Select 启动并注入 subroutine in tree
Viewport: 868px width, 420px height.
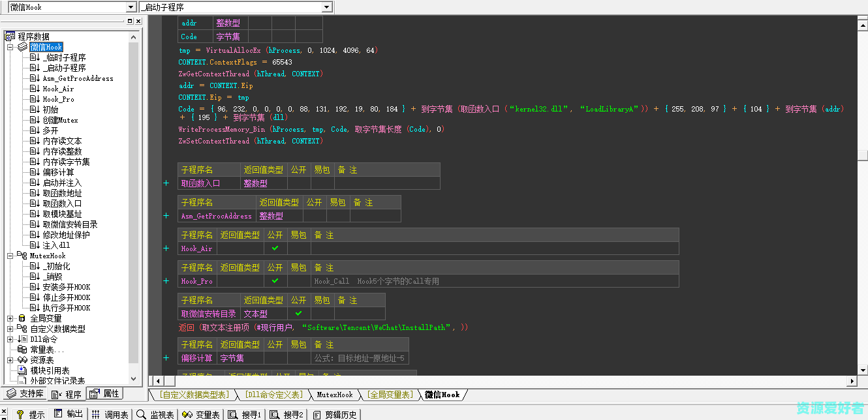62,183
